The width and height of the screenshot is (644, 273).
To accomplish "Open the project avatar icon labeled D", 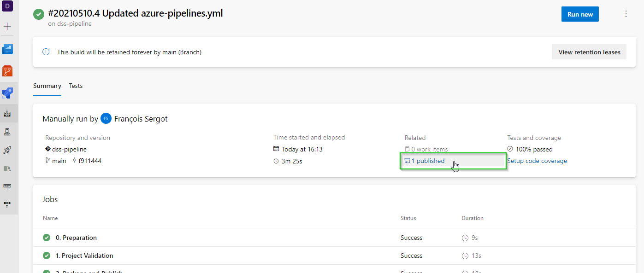I will click(x=7, y=6).
